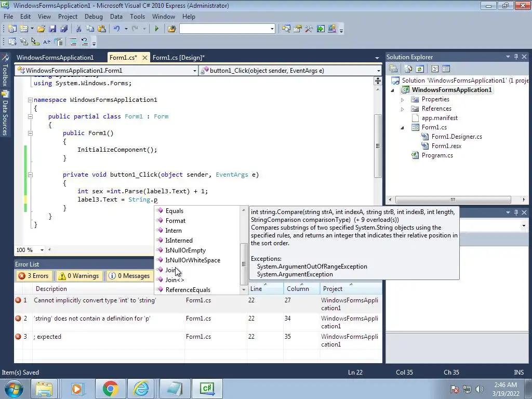The width and height of the screenshot is (532, 399).
Task: Click the Start Page green arrow icon
Action: tap(320, 29)
